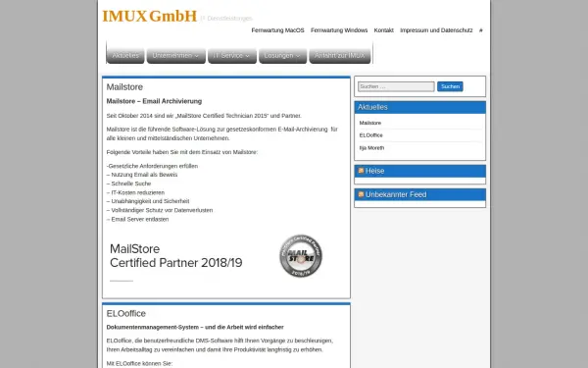Click '– Email Server entlasten' list line

(x=137, y=219)
